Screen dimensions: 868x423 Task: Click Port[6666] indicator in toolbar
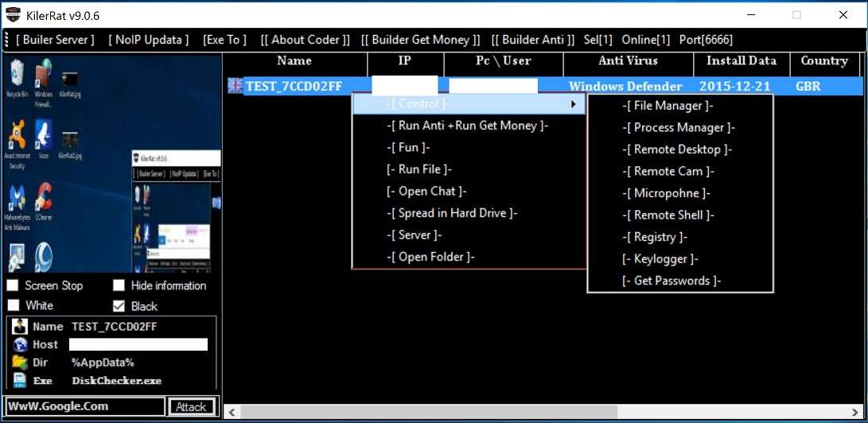pyautogui.click(x=706, y=40)
